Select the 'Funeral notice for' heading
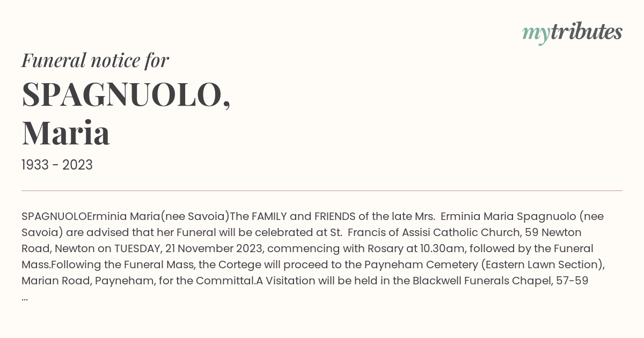The height and width of the screenshot is (338, 644). click(95, 60)
